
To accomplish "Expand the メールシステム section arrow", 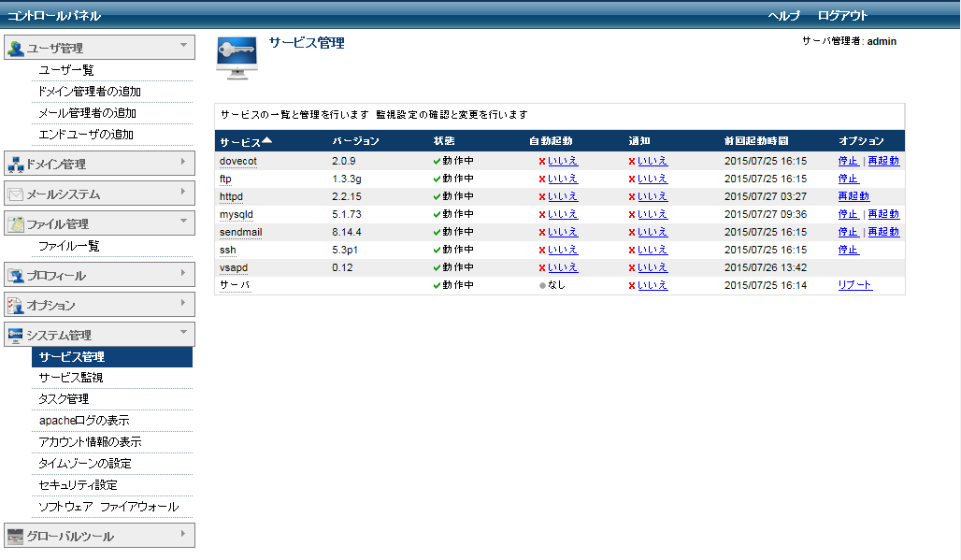I will (x=183, y=192).
